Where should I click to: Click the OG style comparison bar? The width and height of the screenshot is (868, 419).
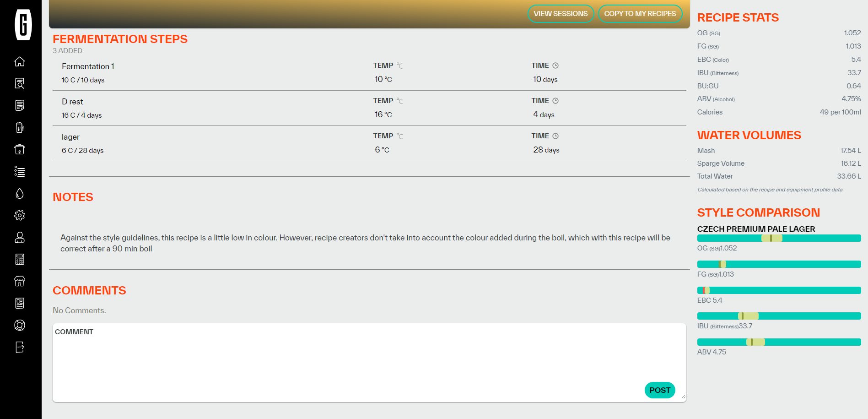[x=779, y=238]
